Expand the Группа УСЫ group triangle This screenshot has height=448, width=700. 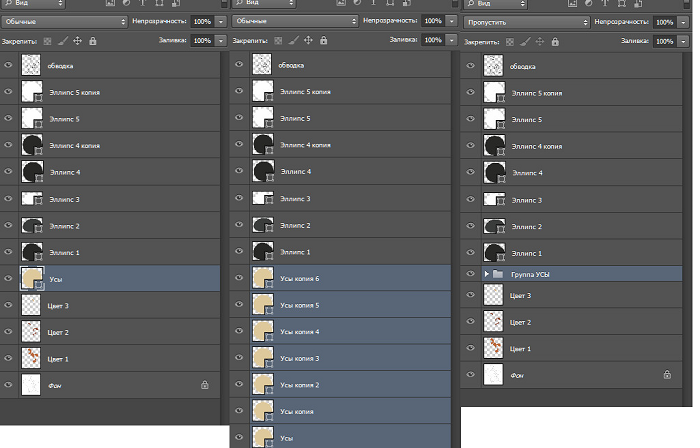coord(487,273)
